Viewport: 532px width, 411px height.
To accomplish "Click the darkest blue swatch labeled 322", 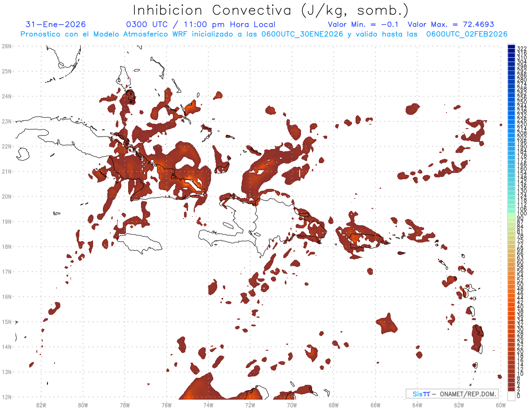I will [511, 47].
